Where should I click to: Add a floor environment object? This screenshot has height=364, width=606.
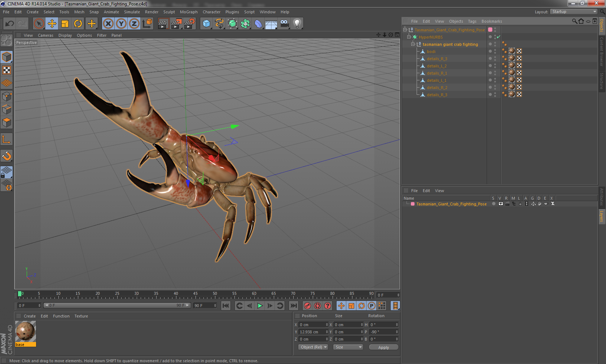(x=271, y=24)
